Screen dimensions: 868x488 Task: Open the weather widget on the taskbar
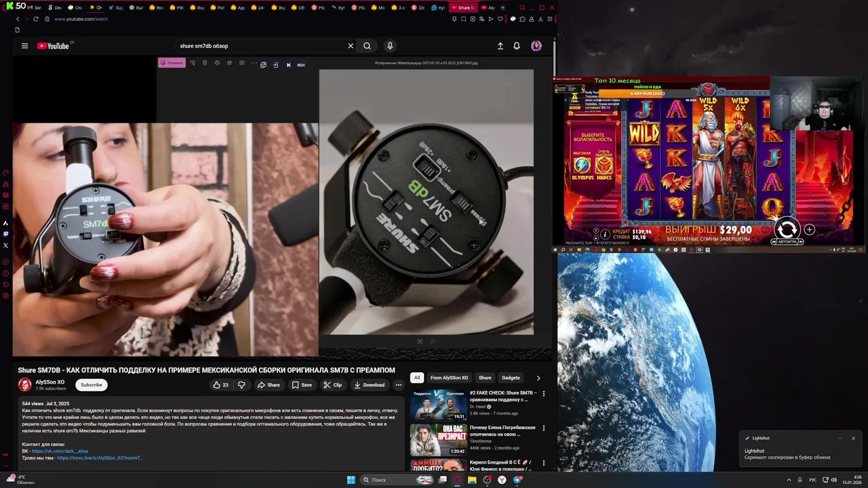point(19,480)
